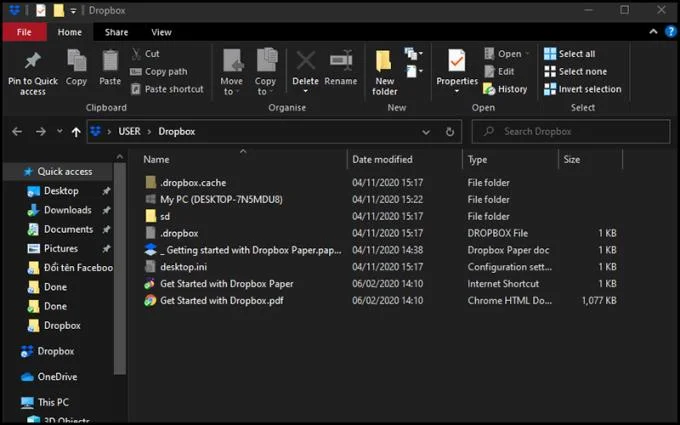This screenshot has width=680, height=425.
Task: Open the New item dropdown icon
Action: point(413,54)
